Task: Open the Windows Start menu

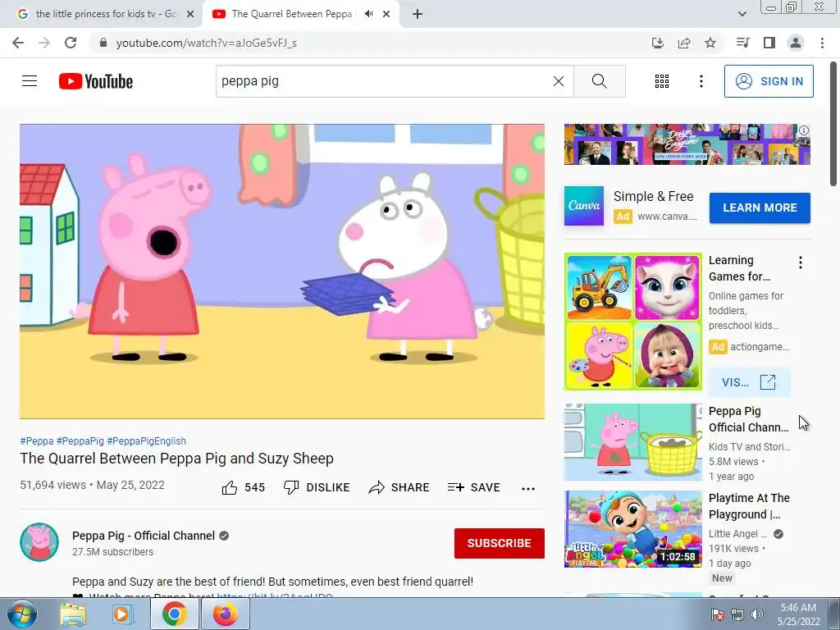Action: (x=21, y=614)
